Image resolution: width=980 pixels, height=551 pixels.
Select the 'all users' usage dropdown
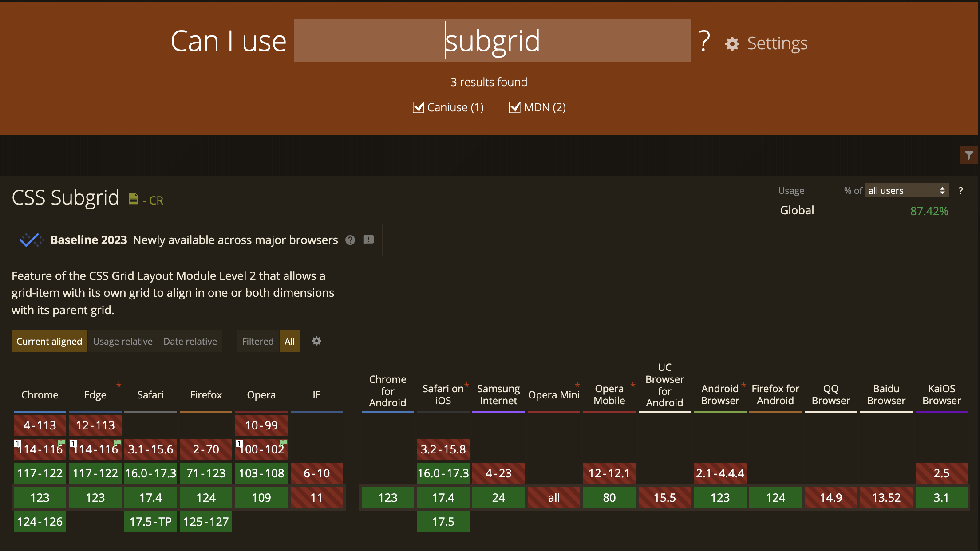tap(905, 190)
